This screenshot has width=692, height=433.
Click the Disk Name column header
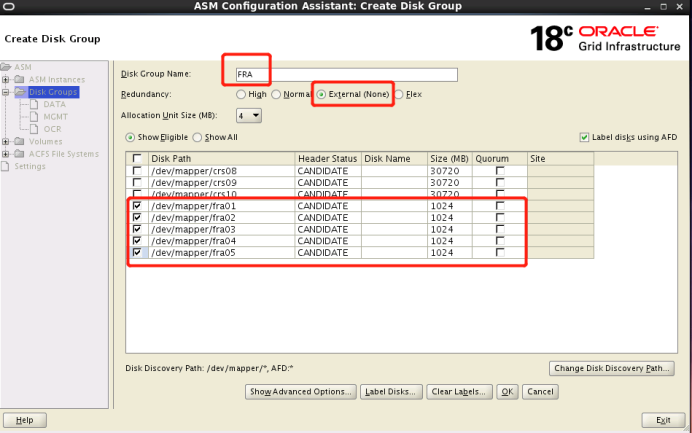(x=394, y=158)
